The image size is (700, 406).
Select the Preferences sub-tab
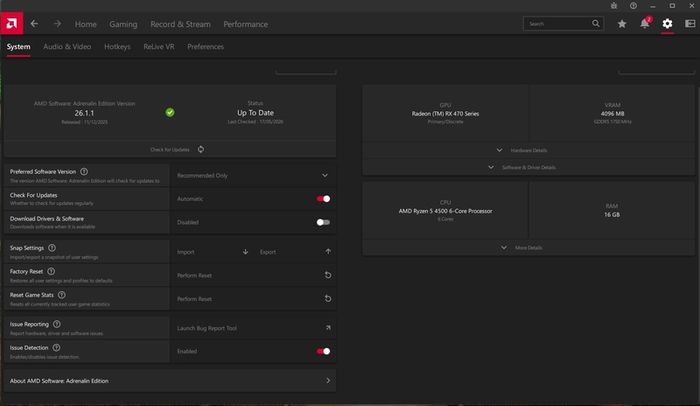click(205, 46)
